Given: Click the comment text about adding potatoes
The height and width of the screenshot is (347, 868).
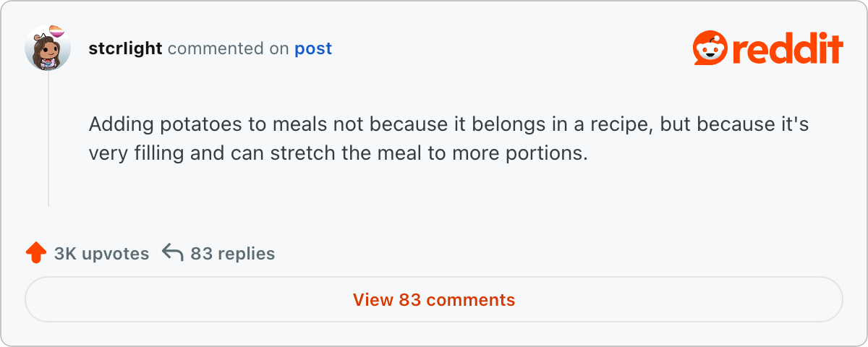Looking at the screenshot, I should pyautogui.click(x=448, y=139).
